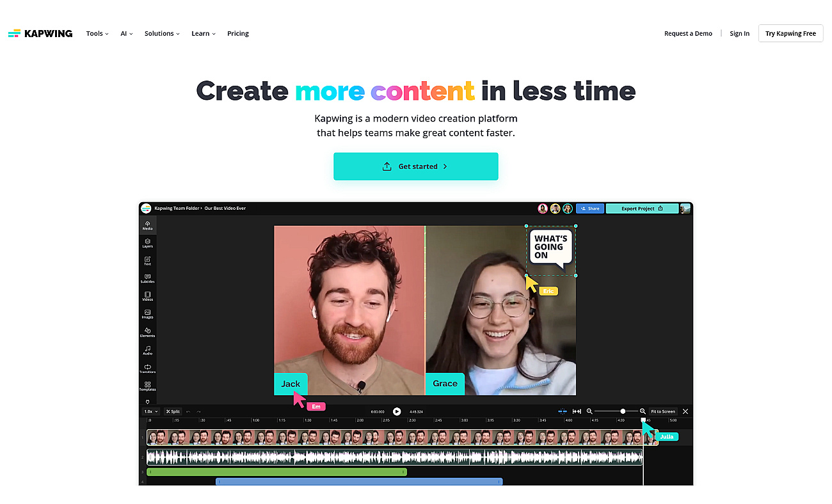832x504 pixels.
Task: Click the Eric collaborator cursor tag
Action: [x=548, y=291]
